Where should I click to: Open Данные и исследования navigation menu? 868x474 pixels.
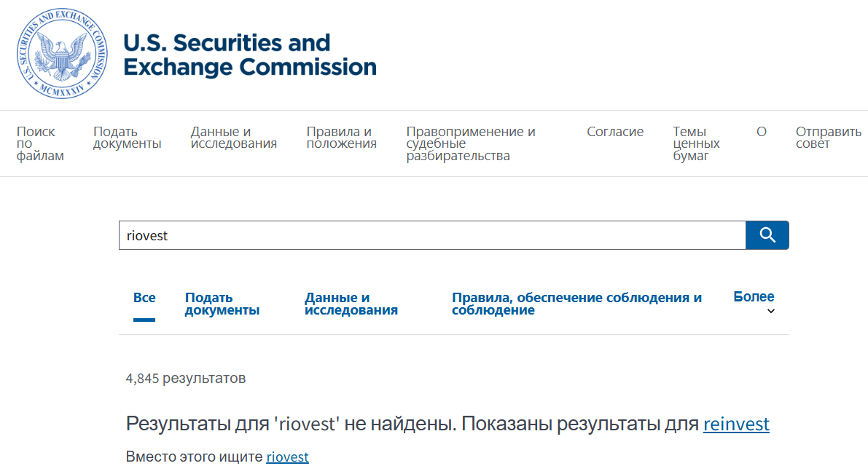point(233,138)
